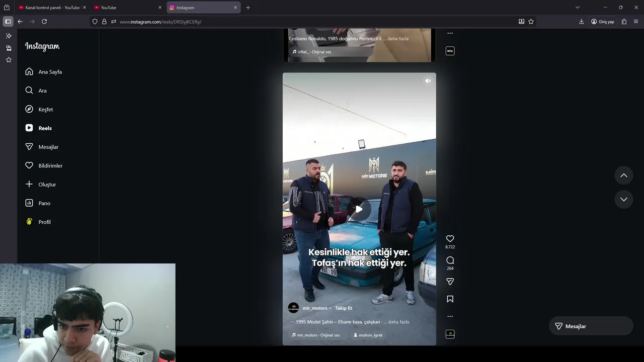644x362 pixels.
Task: Open Mesajlar in the sidebar
Action: point(42,147)
